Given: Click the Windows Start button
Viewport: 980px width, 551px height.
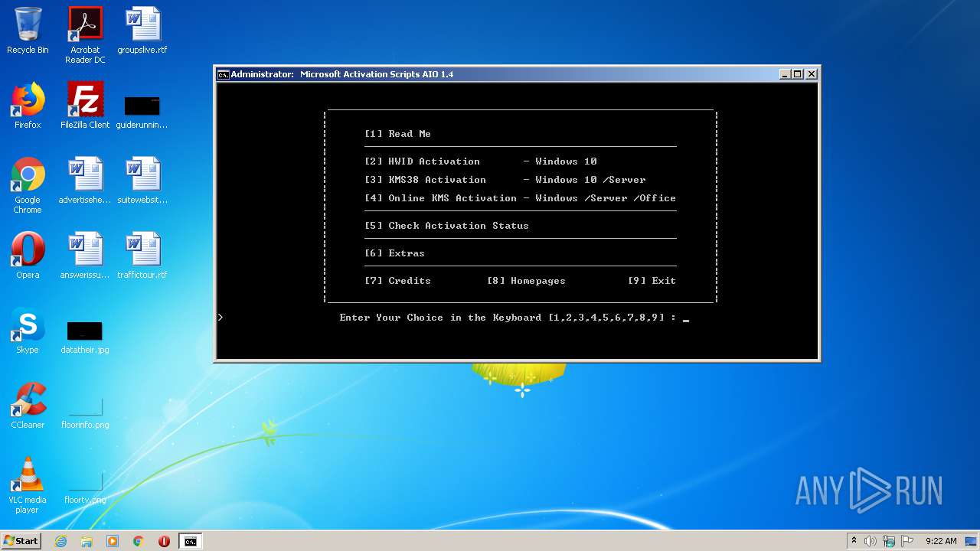Looking at the screenshot, I should click(x=21, y=541).
